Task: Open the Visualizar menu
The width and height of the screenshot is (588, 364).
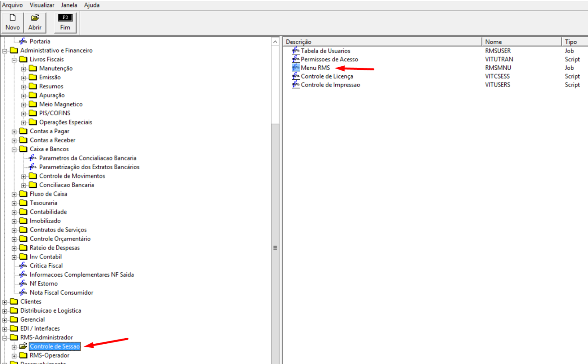Action: pyautogui.click(x=42, y=5)
